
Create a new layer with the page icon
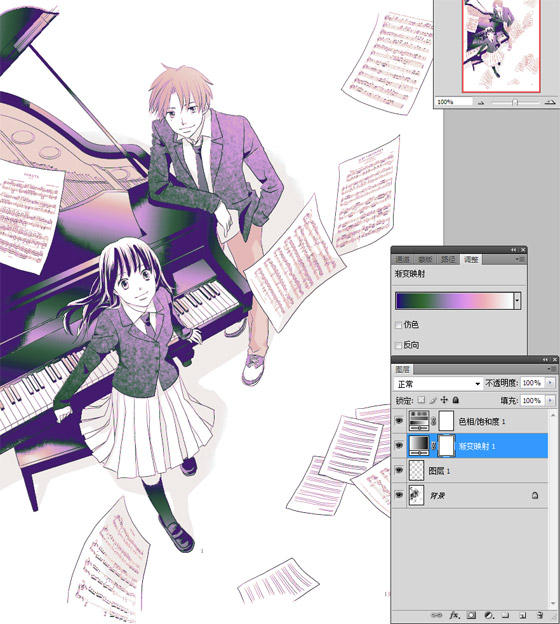click(x=523, y=615)
